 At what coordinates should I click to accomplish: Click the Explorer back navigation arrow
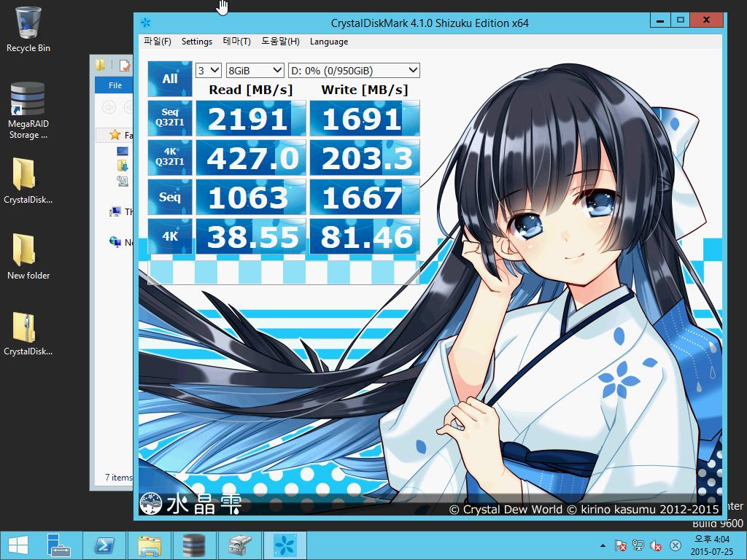tap(109, 107)
